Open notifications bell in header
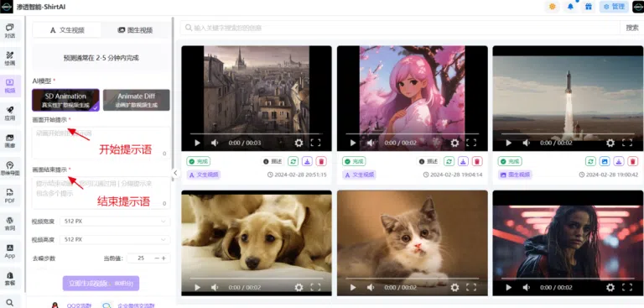Viewport: 644px width, 308px height. tap(570, 7)
